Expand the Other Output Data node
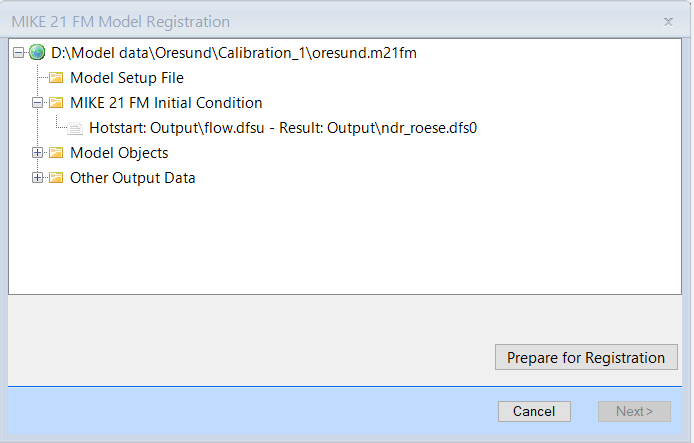694x443 pixels. [38, 177]
